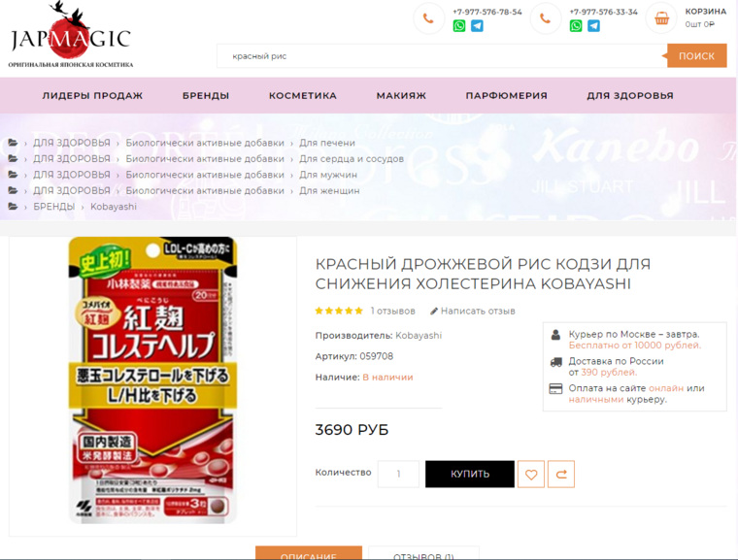
Task: Click phone icon beside +7-977-576-78-54
Action: (428, 18)
